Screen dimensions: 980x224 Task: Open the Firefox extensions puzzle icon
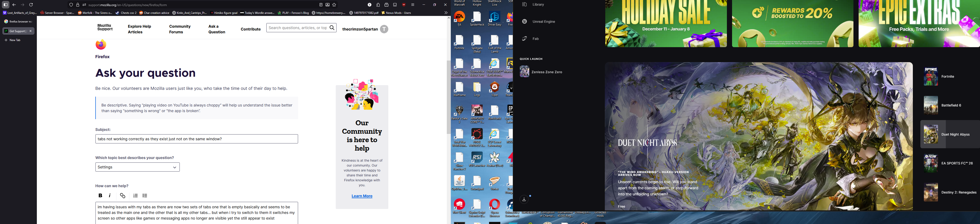378,5
